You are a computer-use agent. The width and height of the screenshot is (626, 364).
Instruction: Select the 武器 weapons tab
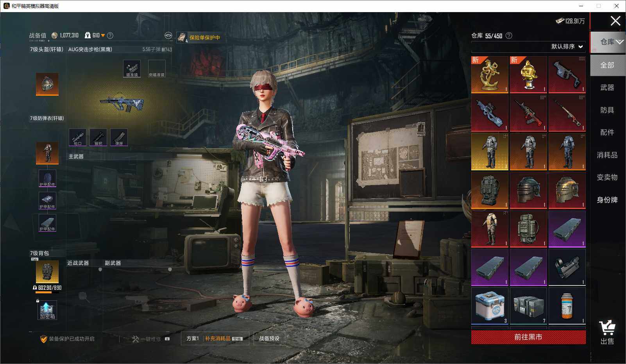(607, 87)
